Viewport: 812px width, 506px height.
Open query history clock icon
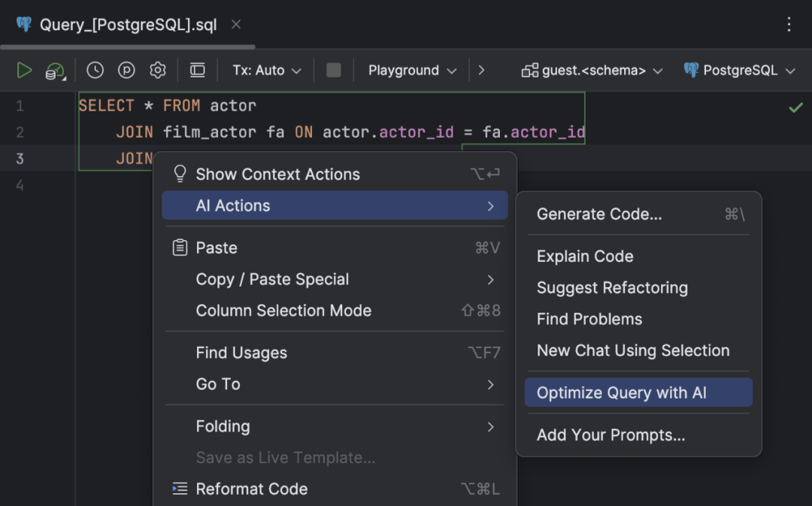pyautogui.click(x=95, y=71)
